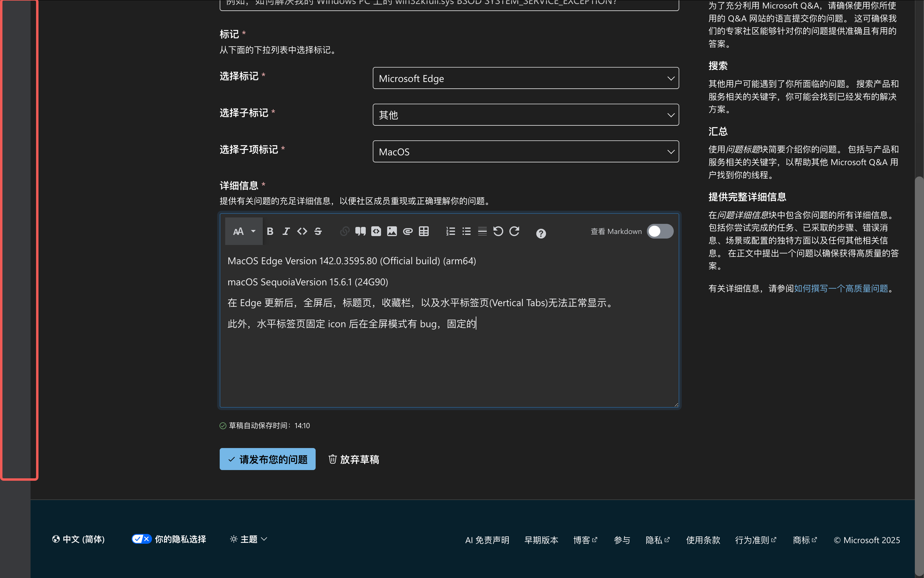The width and height of the screenshot is (924, 578).
Task: Open the Microsoft Edge tag dropdown
Action: pyautogui.click(x=526, y=78)
